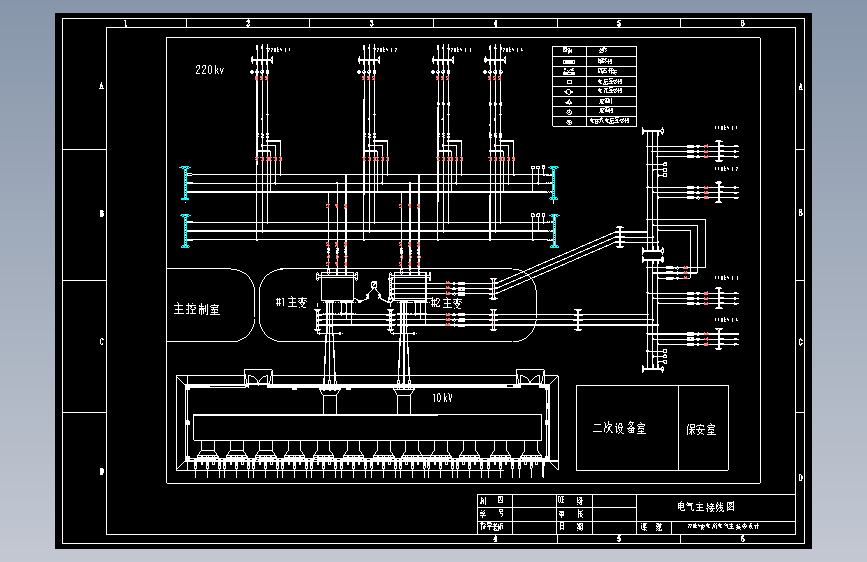Select zone number "3" on the top border
Image resolution: width=867 pixels, height=562 pixels.
[372, 23]
